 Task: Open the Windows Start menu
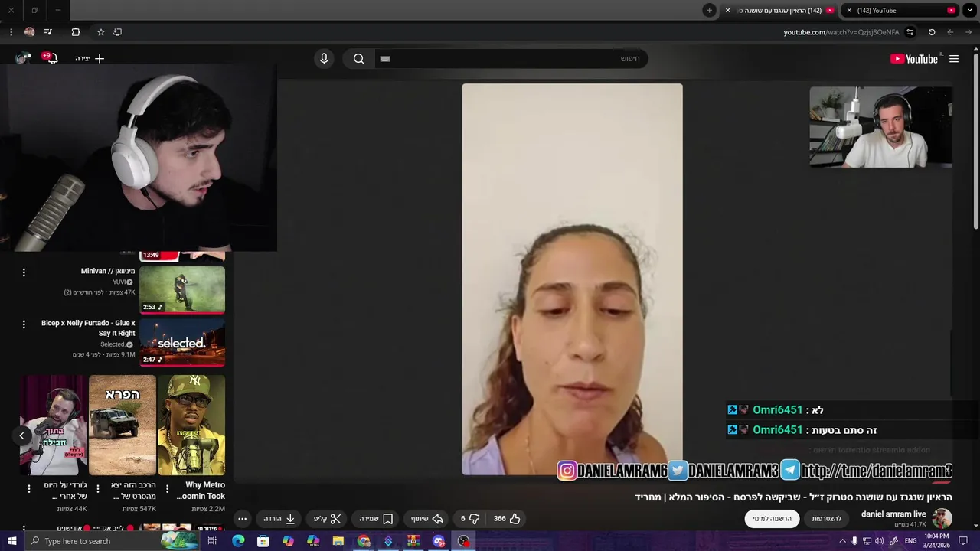(x=11, y=541)
